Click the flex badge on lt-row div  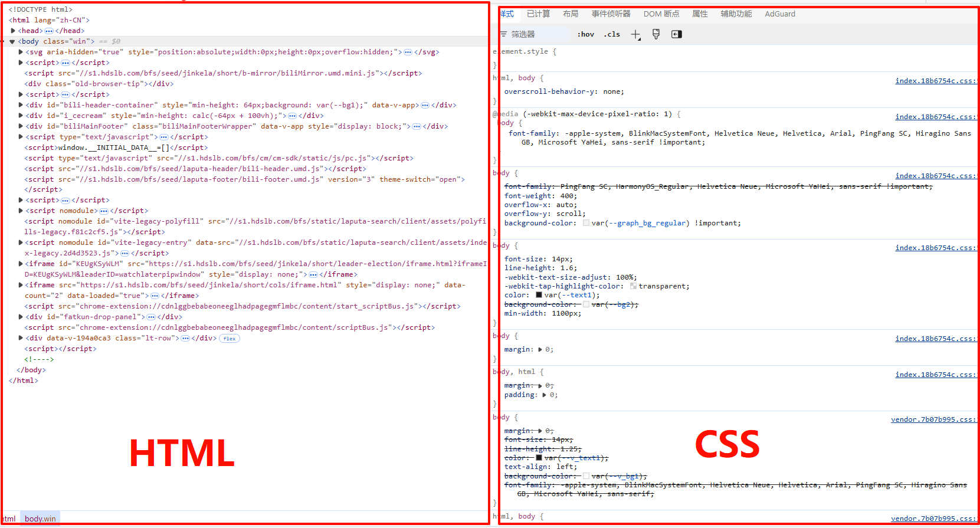click(x=230, y=339)
